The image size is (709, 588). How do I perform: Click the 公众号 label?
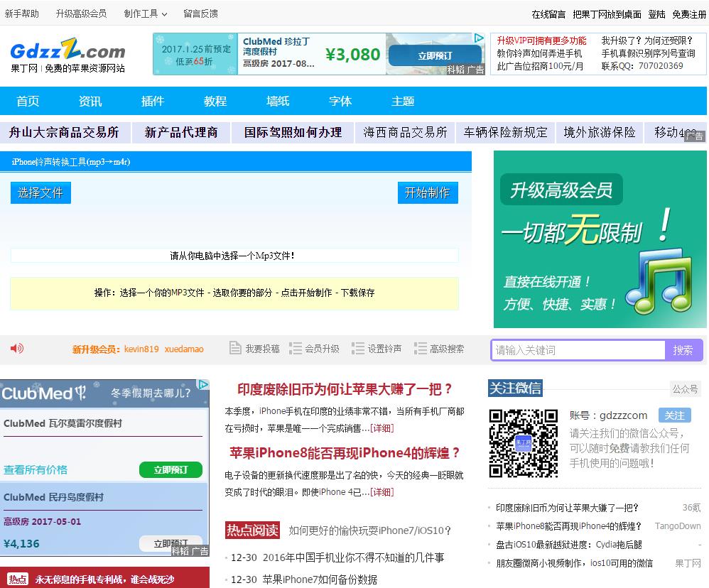coord(685,389)
